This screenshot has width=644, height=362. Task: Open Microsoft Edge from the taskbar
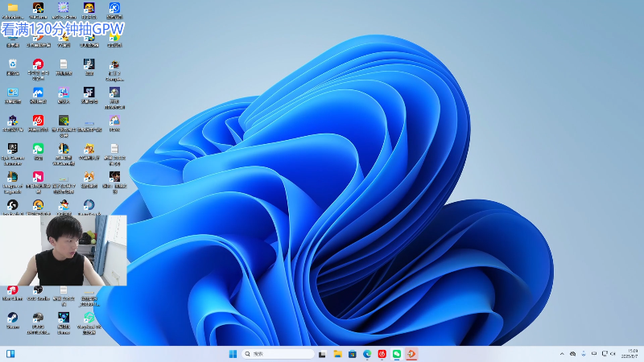coord(367,354)
